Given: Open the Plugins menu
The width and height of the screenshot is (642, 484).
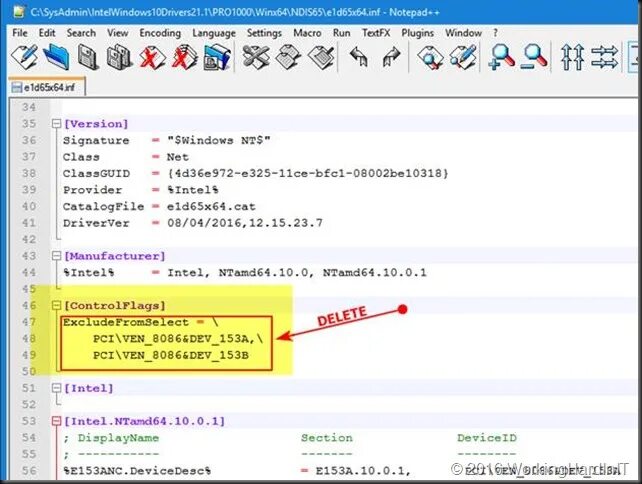Looking at the screenshot, I should pyautogui.click(x=417, y=33).
